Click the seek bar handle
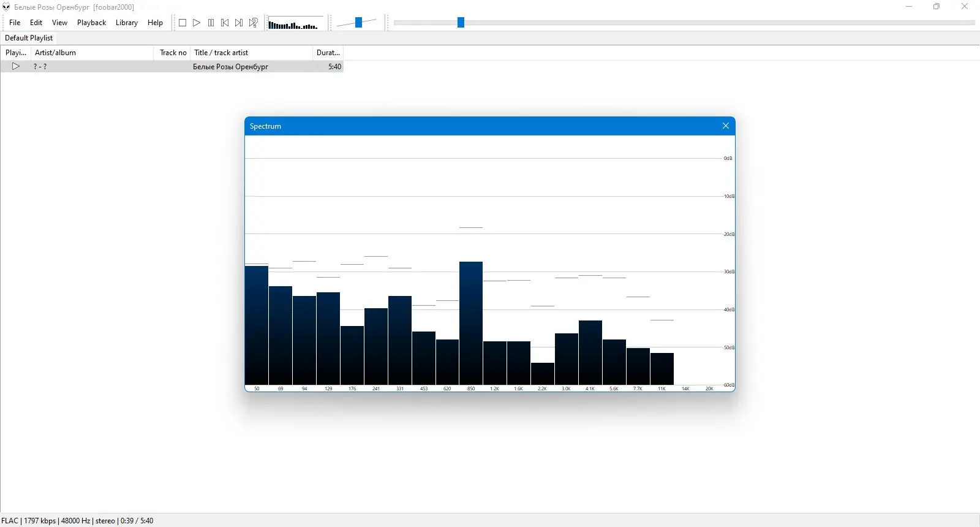 click(461, 23)
